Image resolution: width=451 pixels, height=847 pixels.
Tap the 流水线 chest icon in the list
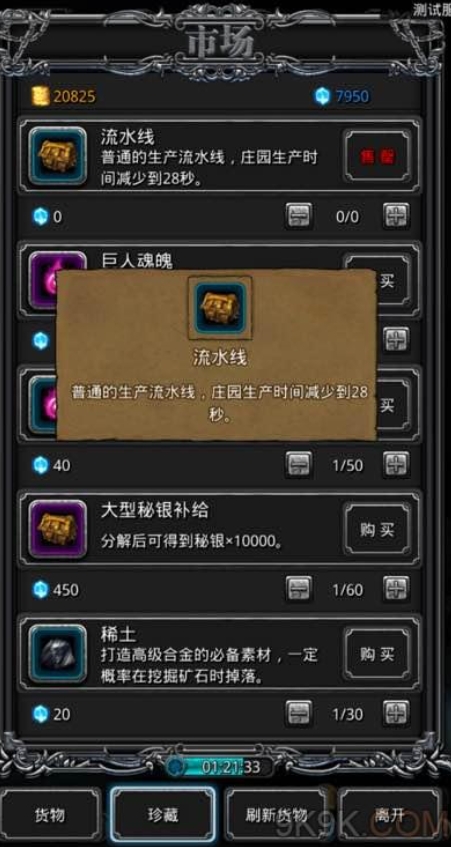(57, 156)
